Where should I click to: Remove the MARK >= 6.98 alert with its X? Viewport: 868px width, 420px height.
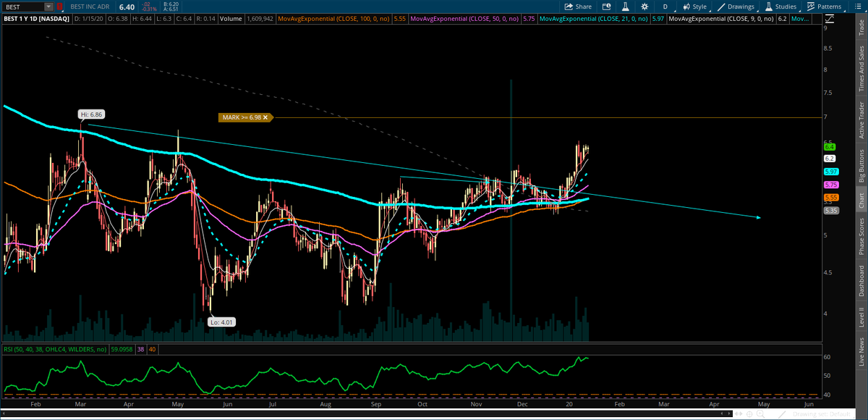pyautogui.click(x=265, y=117)
